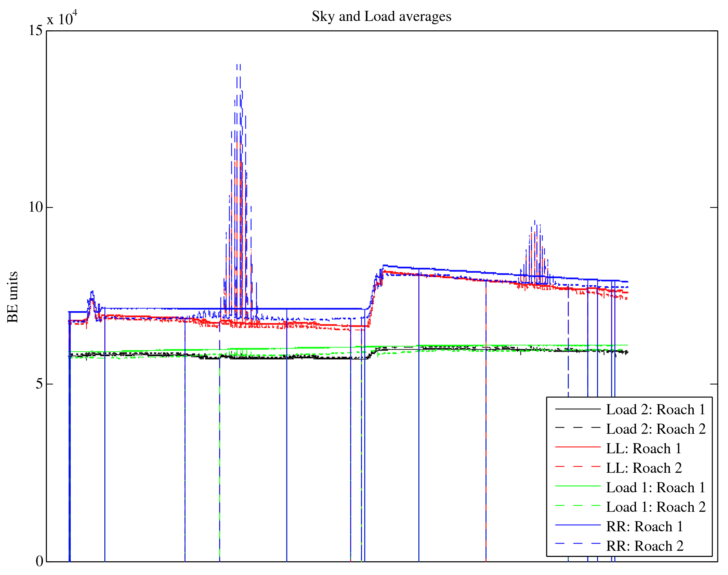
Task: Click the 'Load 1: Roach 2' legend entry
Action: pos(655,507)
